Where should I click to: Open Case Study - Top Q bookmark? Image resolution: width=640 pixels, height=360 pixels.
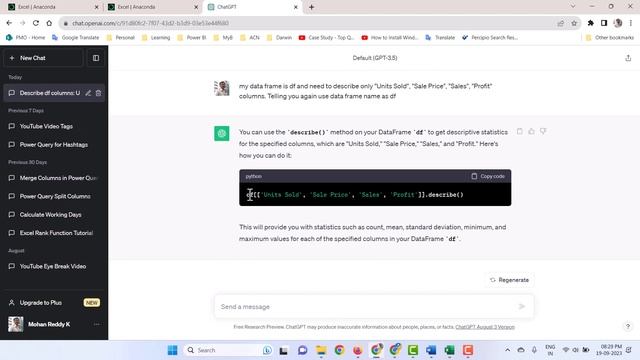coord(327,38)
